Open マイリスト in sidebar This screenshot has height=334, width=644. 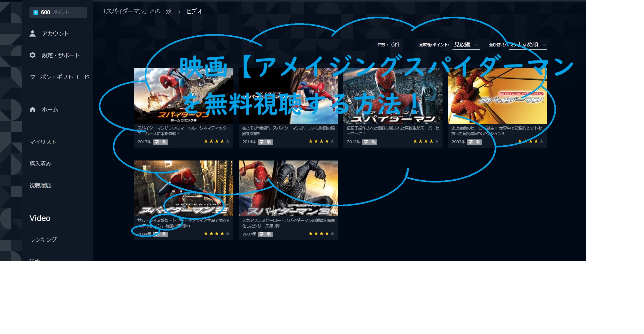pyautogui.click(x=43, y=142)
